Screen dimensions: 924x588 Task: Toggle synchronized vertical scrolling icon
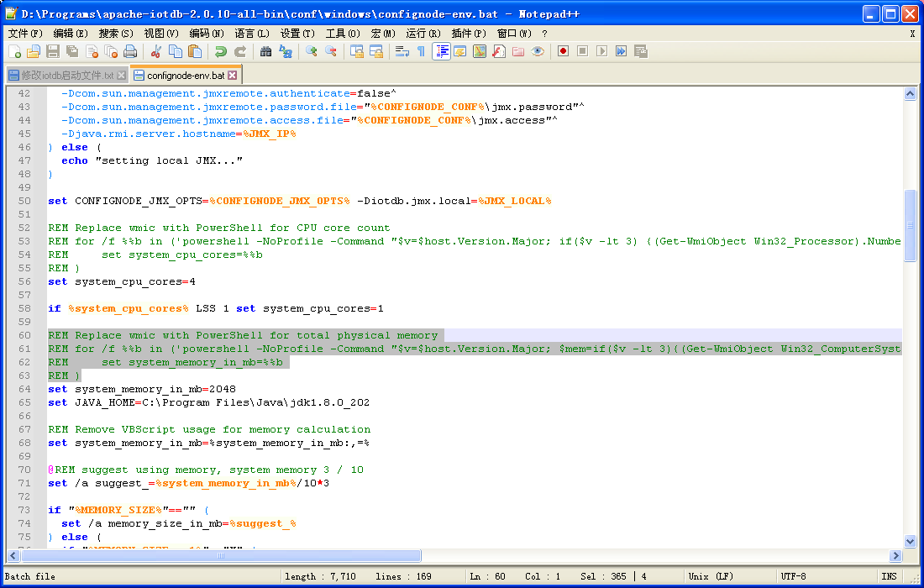(357, 52)
